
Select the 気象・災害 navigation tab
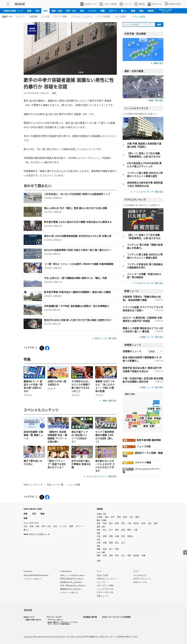(57, 11)
